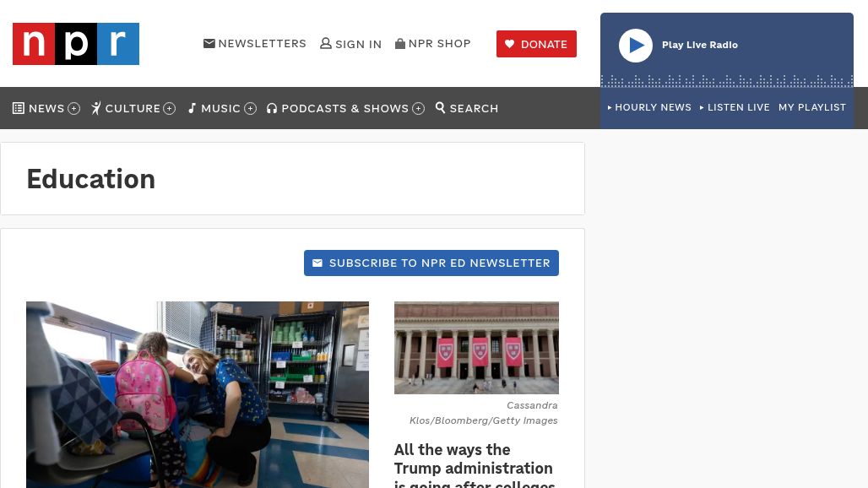Click the Education section heading

tap(91, 179)
